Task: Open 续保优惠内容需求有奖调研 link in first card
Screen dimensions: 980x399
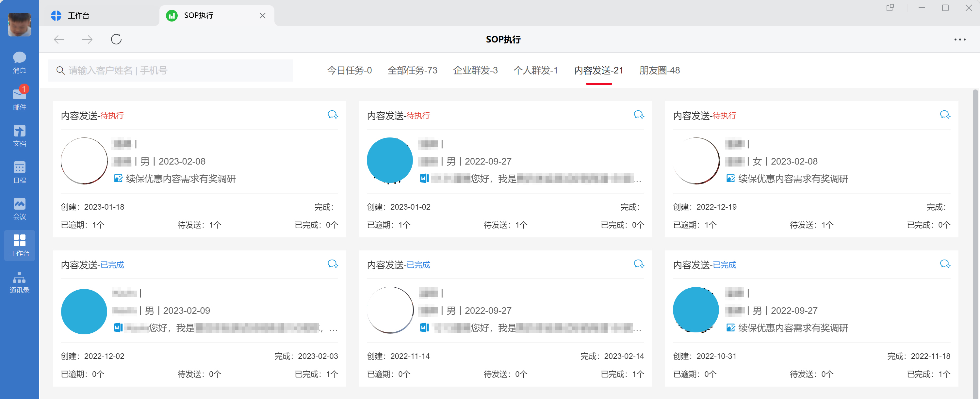Action: 180,179
